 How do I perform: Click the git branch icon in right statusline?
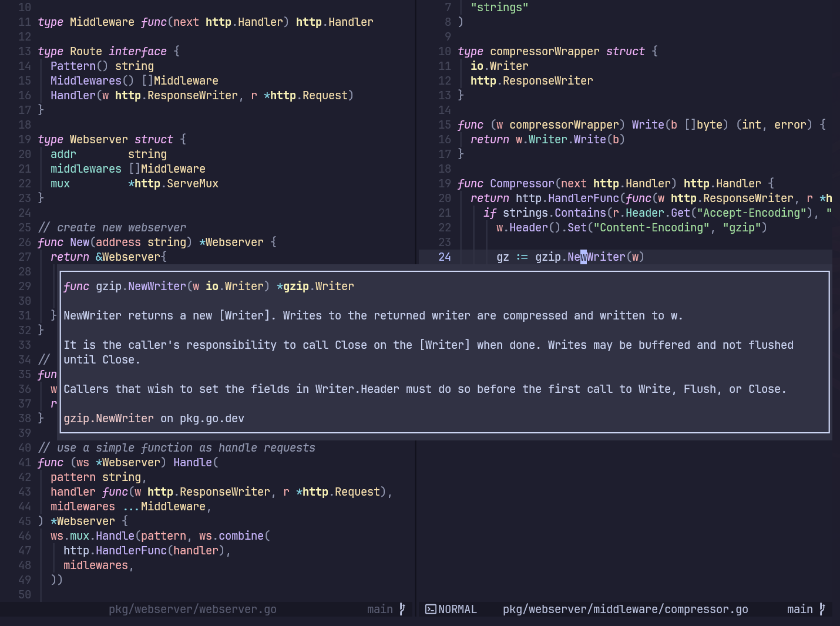[822, 609]
